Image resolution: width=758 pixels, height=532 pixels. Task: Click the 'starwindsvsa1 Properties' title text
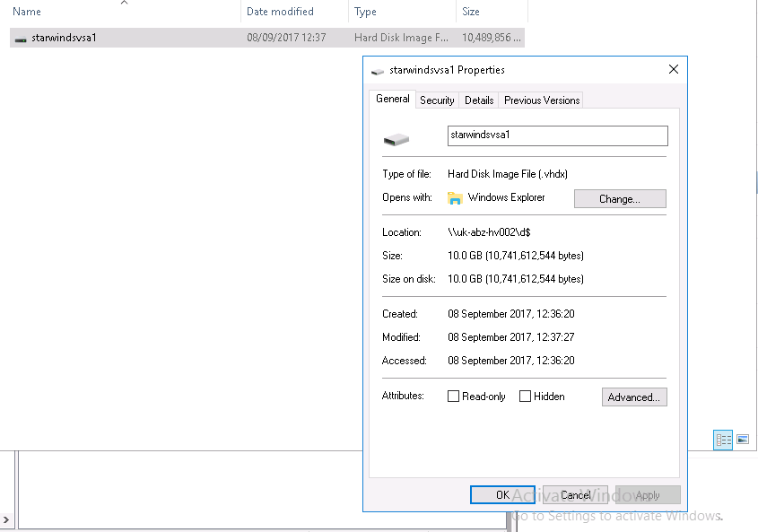click(447, 70)
